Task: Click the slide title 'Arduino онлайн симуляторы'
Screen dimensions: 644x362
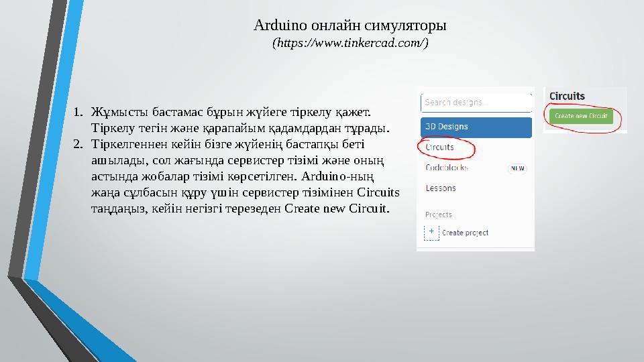Action: pyautogui.click(x=350, y=25)
